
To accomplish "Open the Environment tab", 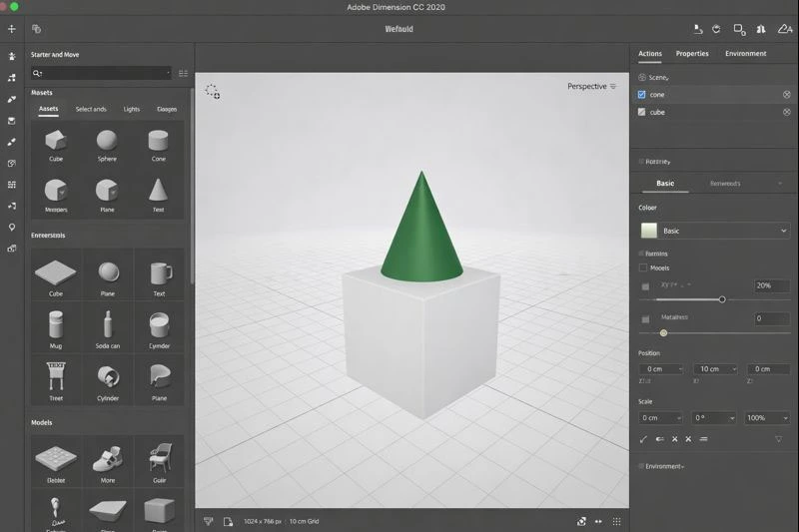I will point(745,54).
